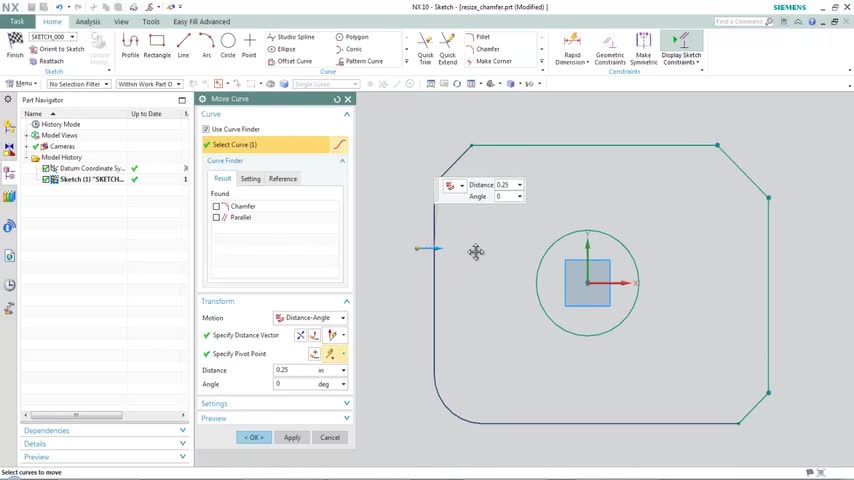The image size is (854, 480).
Task: Select the Profile sketch tool
Action: (x=130, y=44)
